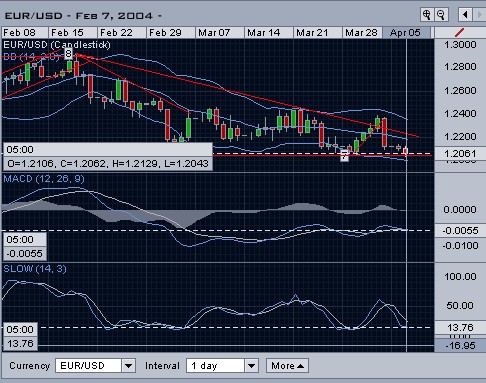Click the Mar 28 date header
The width and height of the screenshot is (486, 383).
coord(362,33)
